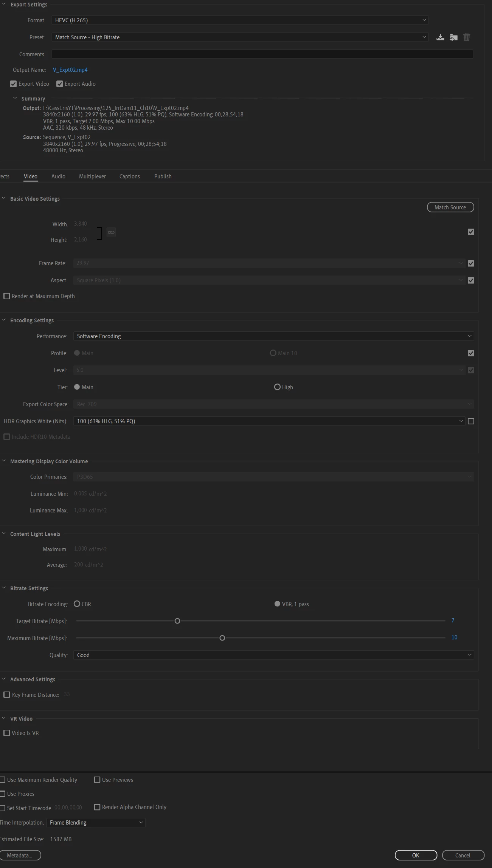This screenshot has height=868, width=492.
Task: Check Render Alpha Channel Only
Action: point(97,807)
